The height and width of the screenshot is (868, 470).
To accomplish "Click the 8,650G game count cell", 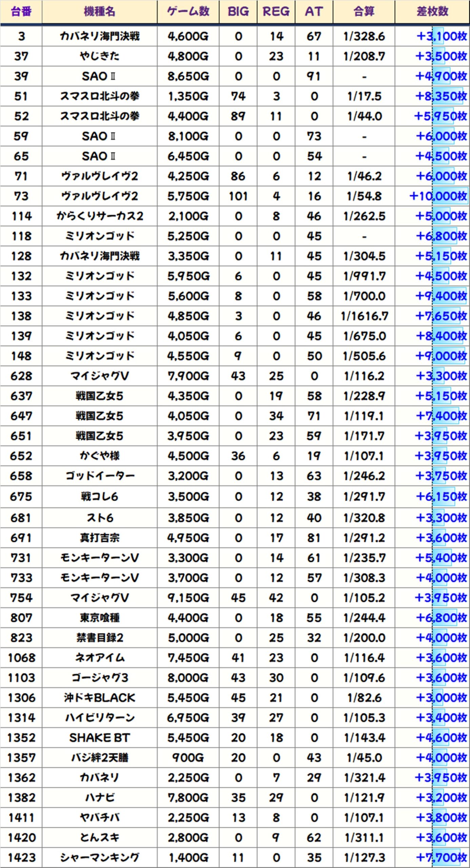I will [188, 76].
